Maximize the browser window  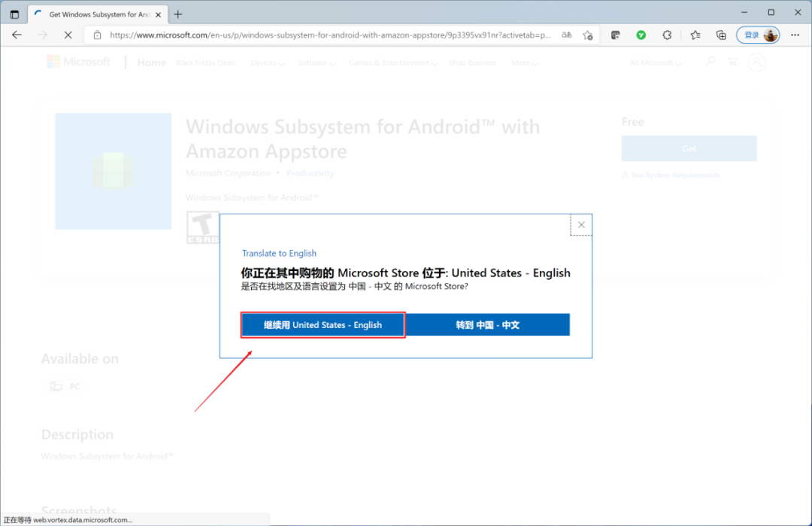[771, 13]
